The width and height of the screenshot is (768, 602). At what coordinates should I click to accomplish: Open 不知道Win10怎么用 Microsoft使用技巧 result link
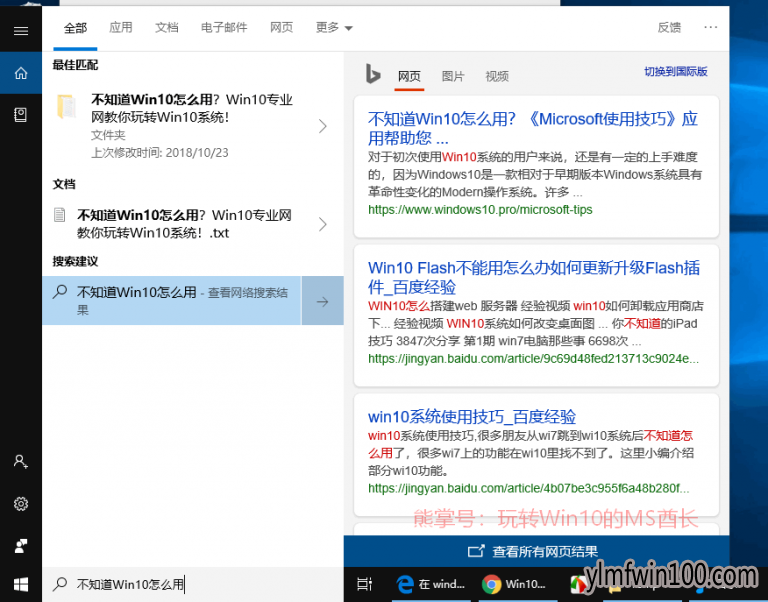(x=533, y=128)
